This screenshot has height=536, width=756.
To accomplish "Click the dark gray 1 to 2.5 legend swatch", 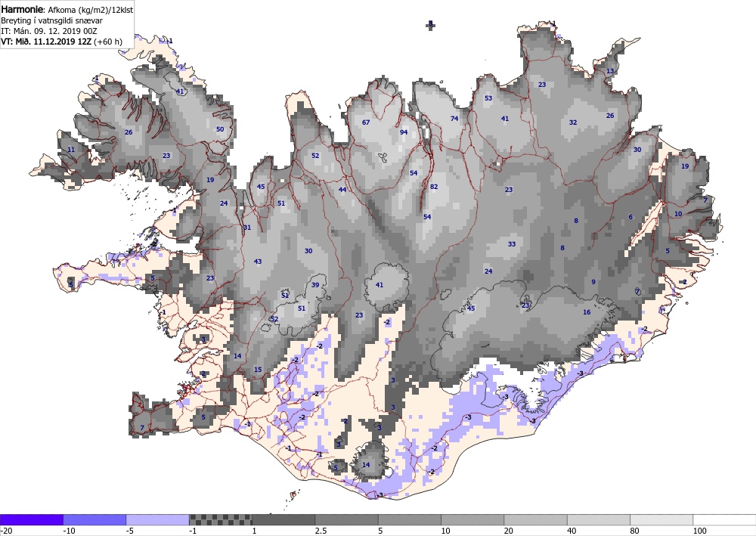I will coord(283,519).
